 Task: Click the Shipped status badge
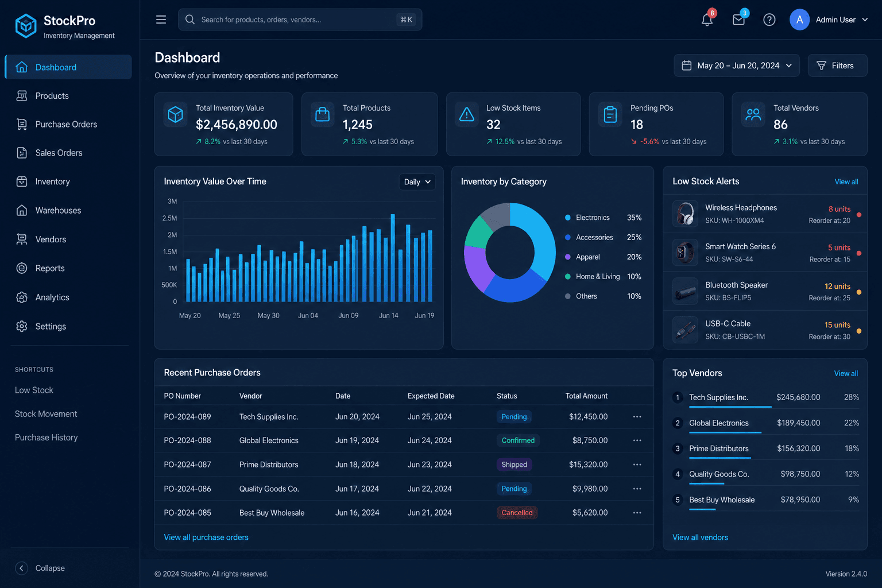coord(514,465)
